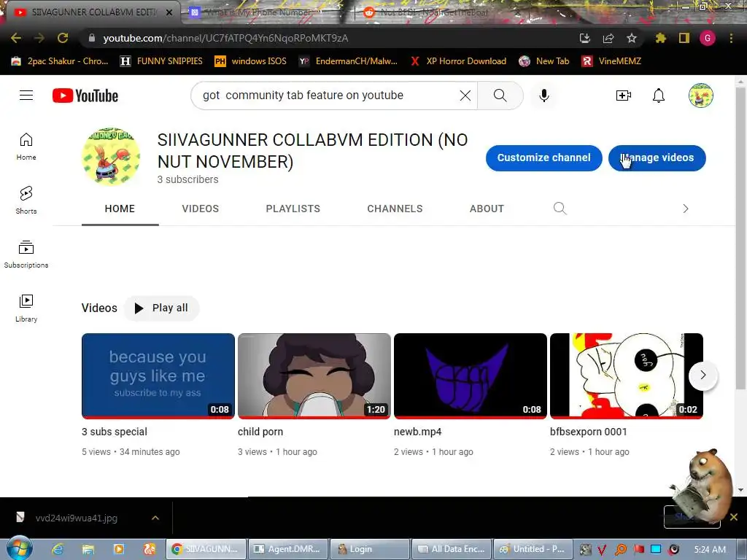Screen dimensions: 747x560
Task: Open the EndermanCH/Malw... bookmark
Action: 348,61
